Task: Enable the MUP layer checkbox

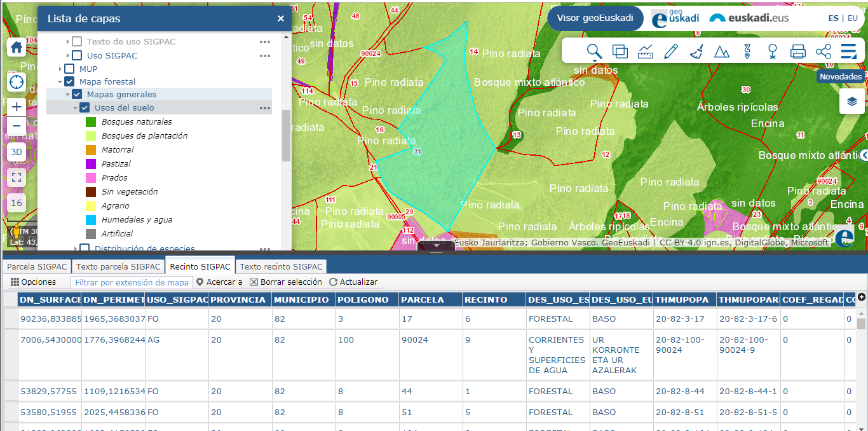Action: pos(69,69)
